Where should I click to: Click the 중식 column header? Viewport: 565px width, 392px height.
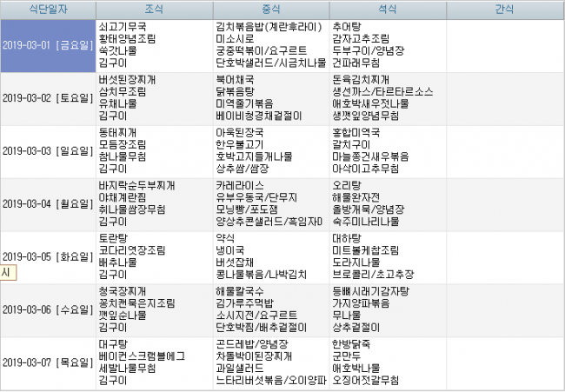pyautogui.click(x=270, y=10)
